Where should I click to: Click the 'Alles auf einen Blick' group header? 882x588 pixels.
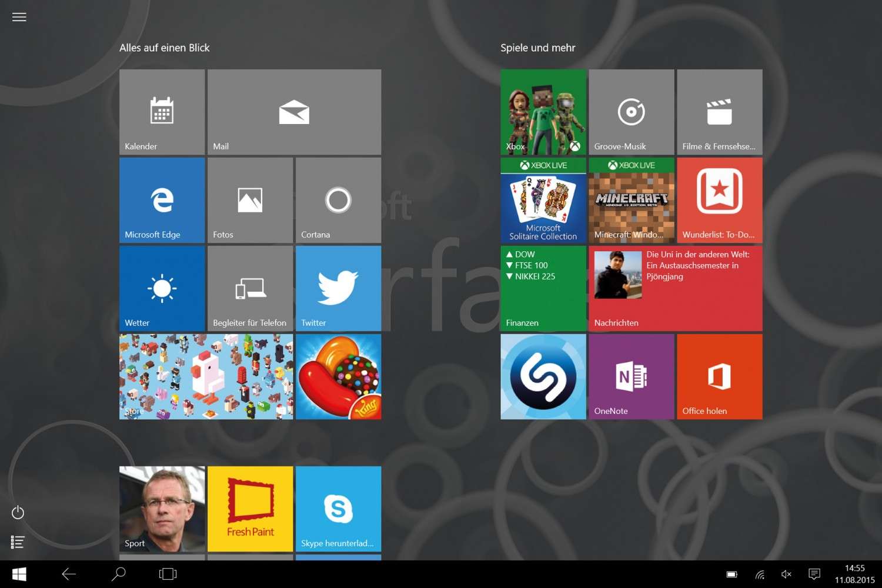165,48
